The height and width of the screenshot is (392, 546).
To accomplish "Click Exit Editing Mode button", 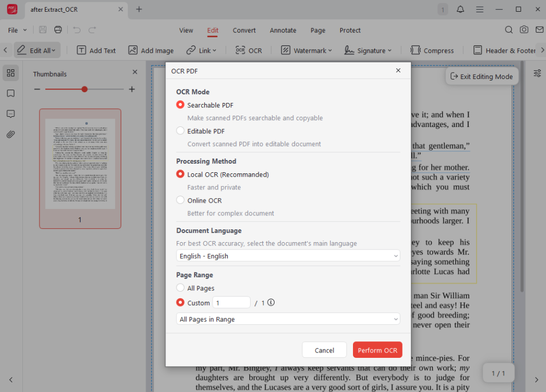I will [482, 76].
